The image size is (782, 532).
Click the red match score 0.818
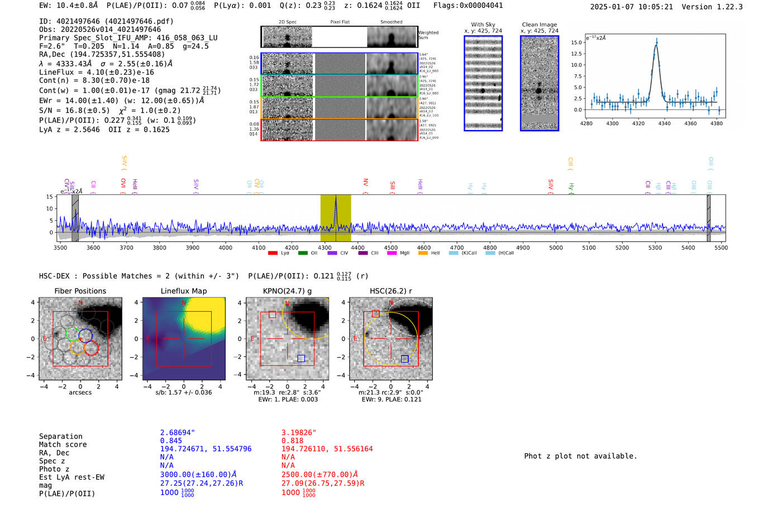(x=292, y=440)
